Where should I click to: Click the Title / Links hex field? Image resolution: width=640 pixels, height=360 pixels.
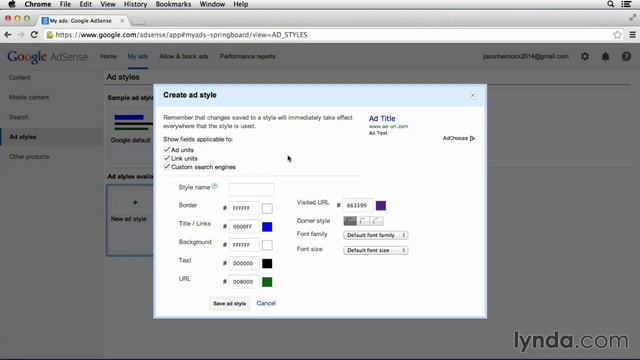click(x=244, y=227)
